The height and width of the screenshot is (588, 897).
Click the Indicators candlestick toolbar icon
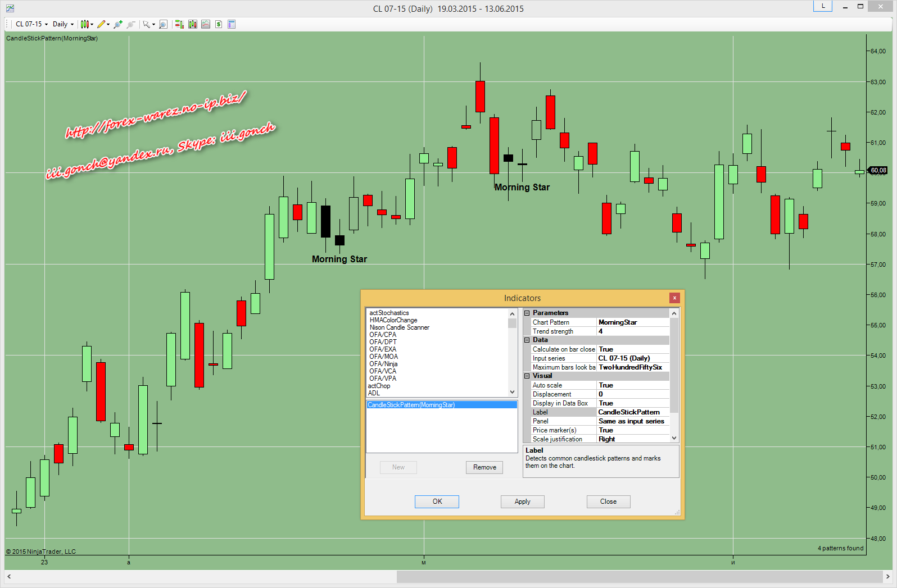tap(193, 24)
